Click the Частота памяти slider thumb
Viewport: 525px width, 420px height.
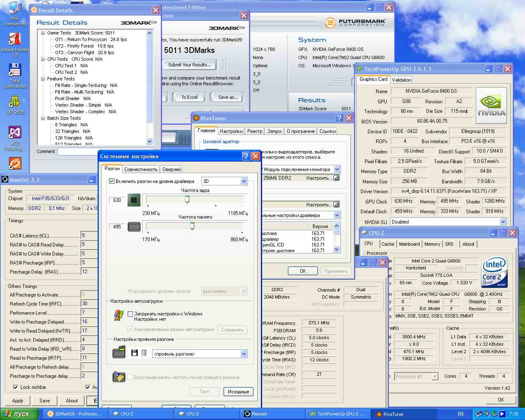click(192, 226)
